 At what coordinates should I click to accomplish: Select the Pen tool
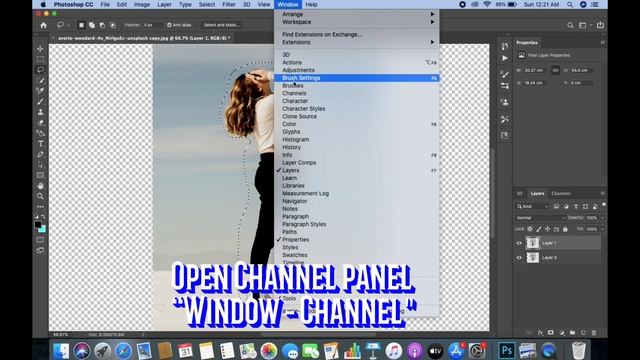point(40,154)
